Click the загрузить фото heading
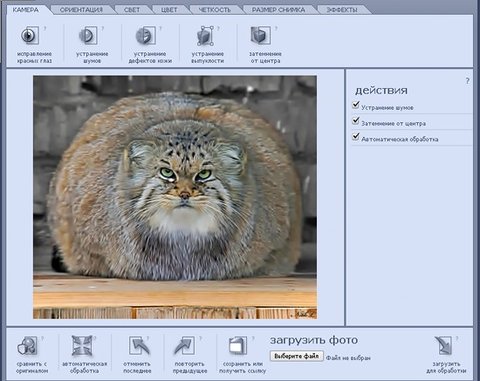The width and height of the screenshot is (480, 381). coord(314,340)
